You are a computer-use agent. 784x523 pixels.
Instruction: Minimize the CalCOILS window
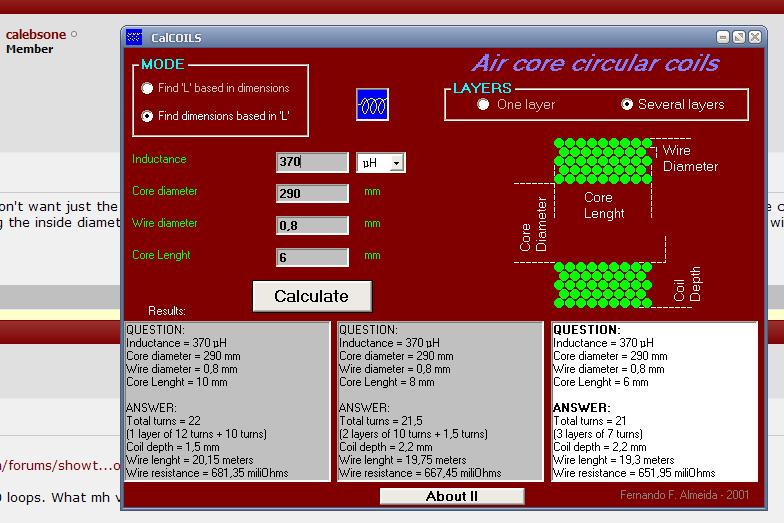722,37
